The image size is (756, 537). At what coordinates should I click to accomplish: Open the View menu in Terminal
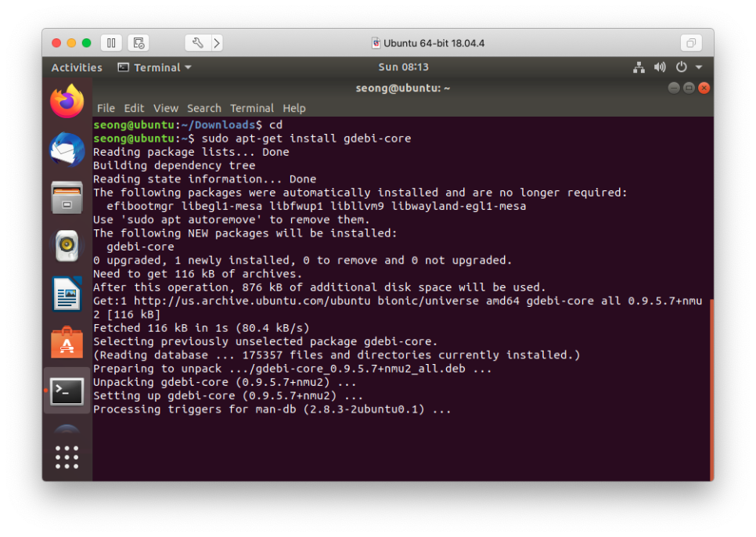[166, 108]
